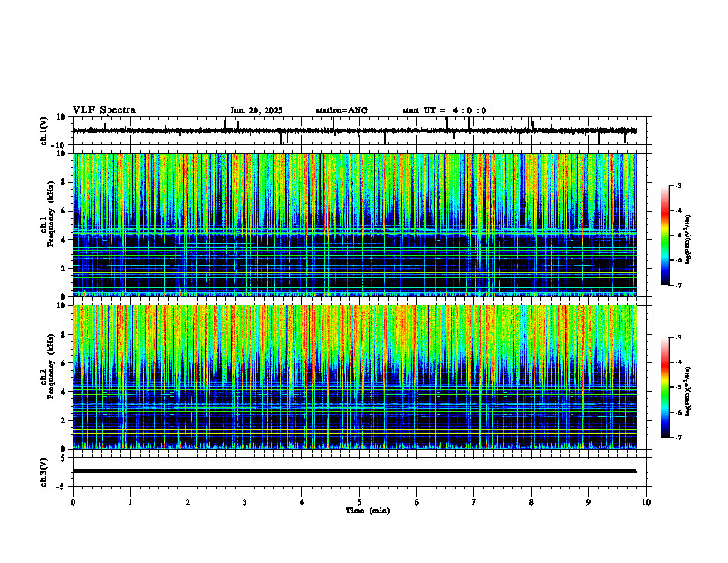The width and height of the screenshot is (728, 563).
Task: Select the date text "Jan. 20, 2025"
Action: (x=256, y=110)
